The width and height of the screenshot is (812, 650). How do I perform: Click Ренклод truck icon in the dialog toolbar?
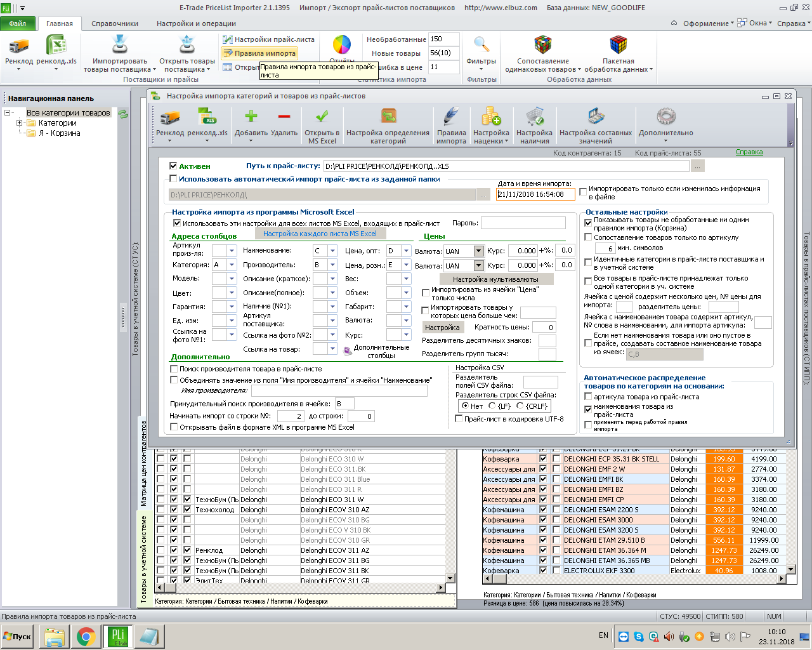tap(170, 117)
